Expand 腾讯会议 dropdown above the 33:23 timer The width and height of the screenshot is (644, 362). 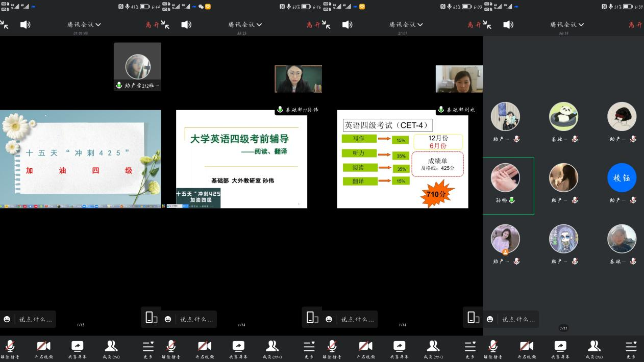(245, 24)
